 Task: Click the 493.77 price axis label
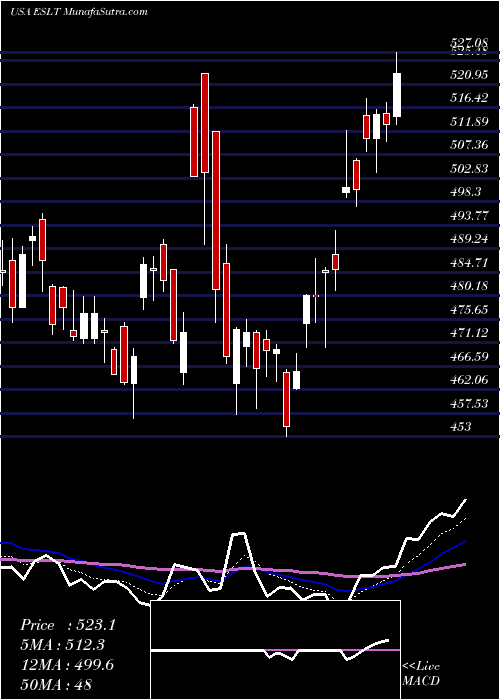click(469, 216)
